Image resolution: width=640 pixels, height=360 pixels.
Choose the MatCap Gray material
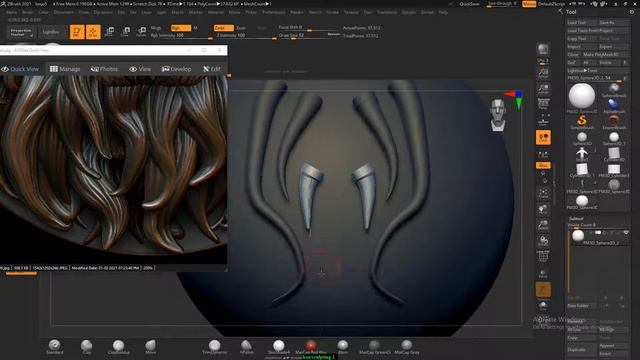[407, 347]
